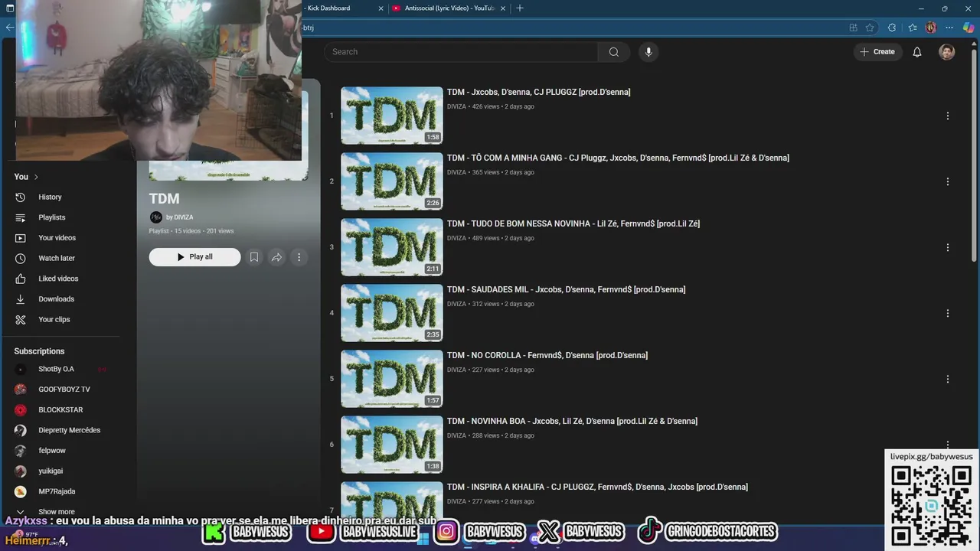Open the split screen icon in the address bar
The width and height of the screenshot is (980, 551).
[853, 28]
